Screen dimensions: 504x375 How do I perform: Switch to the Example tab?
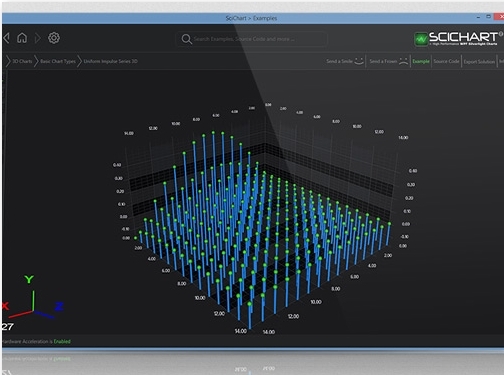(x=421, y=61)
